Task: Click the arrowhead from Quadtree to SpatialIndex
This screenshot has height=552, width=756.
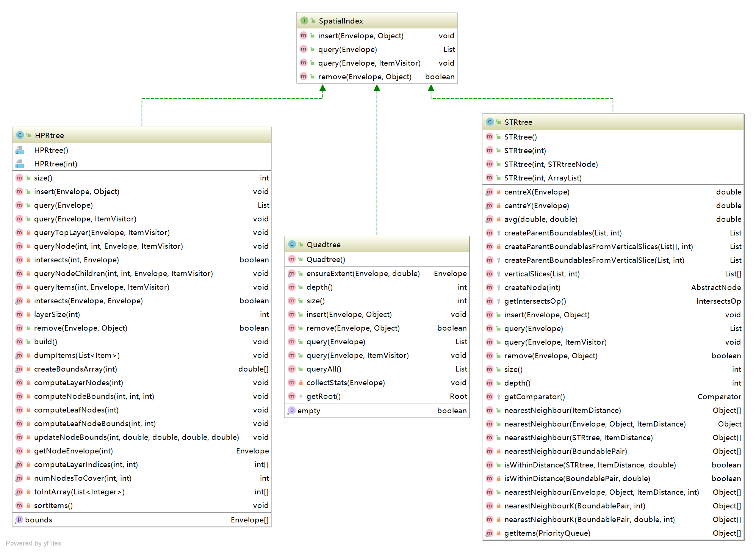Action: [x=377, y=88]
